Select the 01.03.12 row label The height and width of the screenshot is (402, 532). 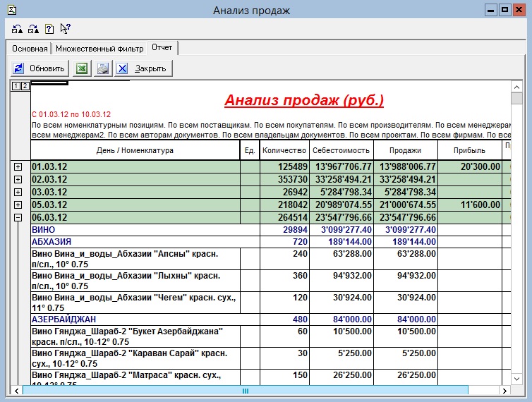point(49,166)
